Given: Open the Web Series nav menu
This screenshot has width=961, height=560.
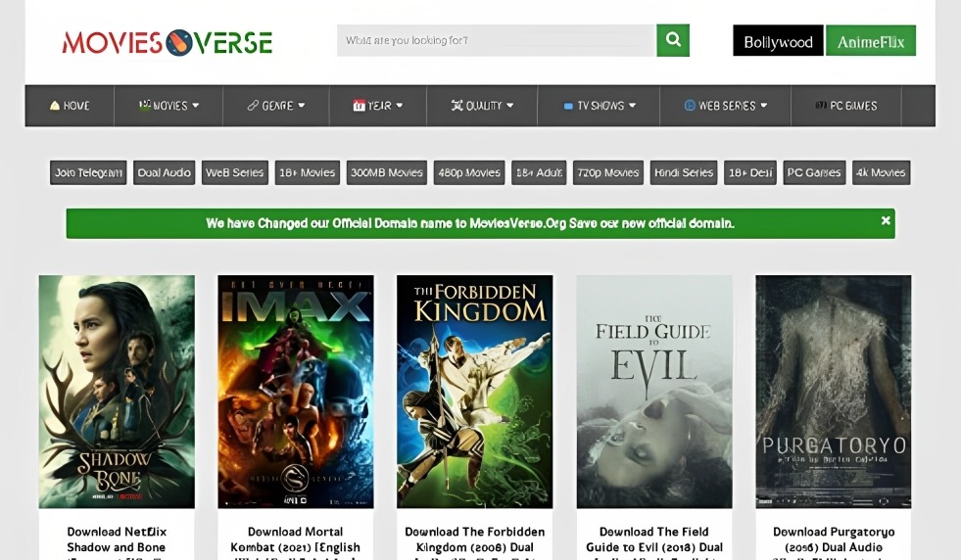Looking at the screenshot, I should (x=725, y=106).
